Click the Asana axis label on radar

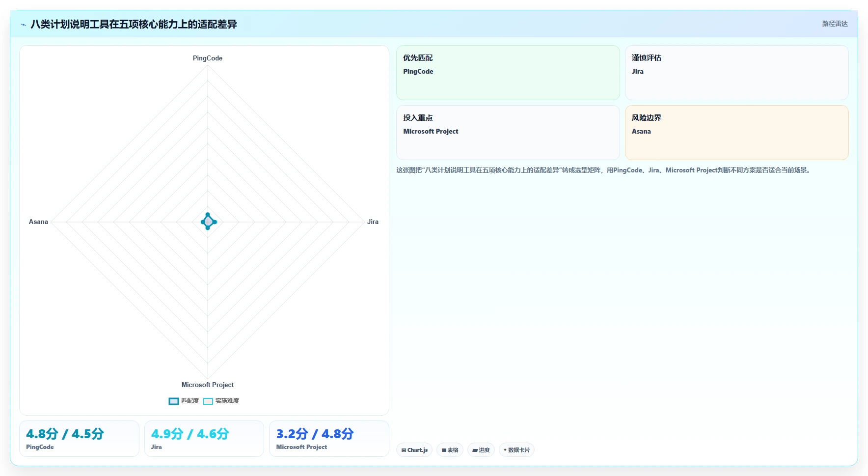coord(38,222)
